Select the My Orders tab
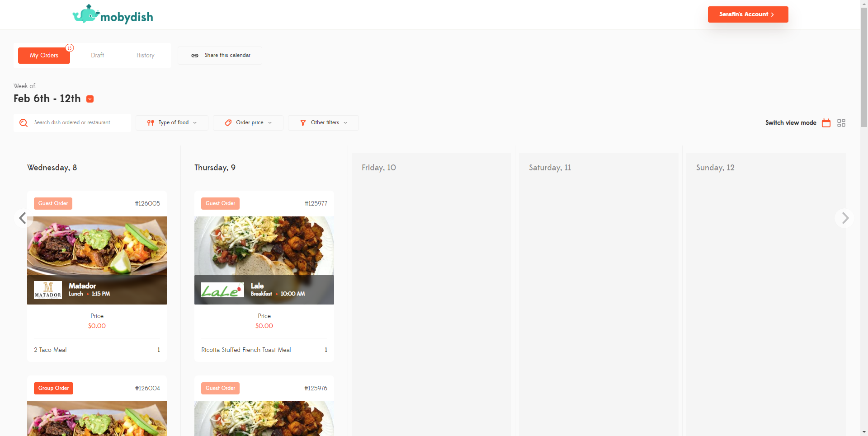This screenshot has height=436, width=868. click(x=44, y=55)
